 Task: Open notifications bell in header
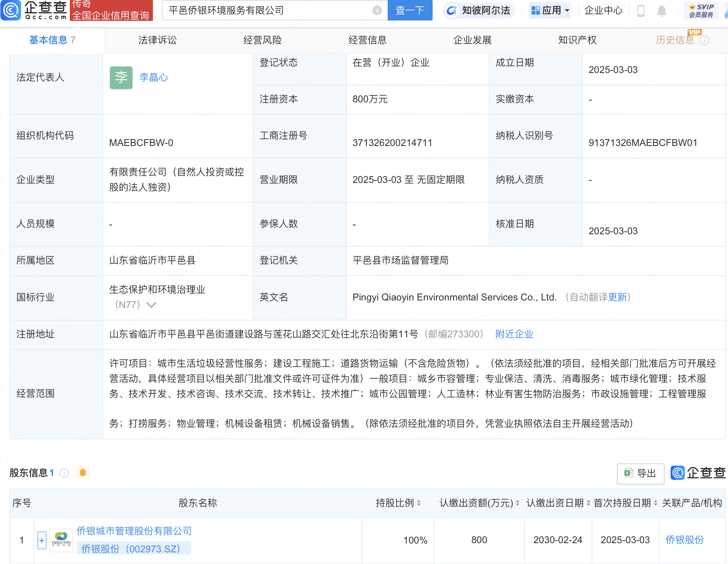point(662,10)
